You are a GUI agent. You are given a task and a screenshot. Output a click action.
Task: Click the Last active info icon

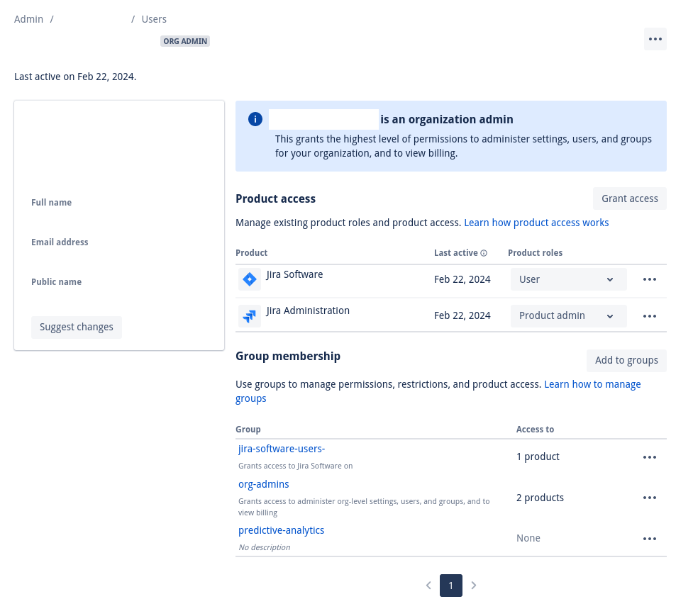pos(484,253)
